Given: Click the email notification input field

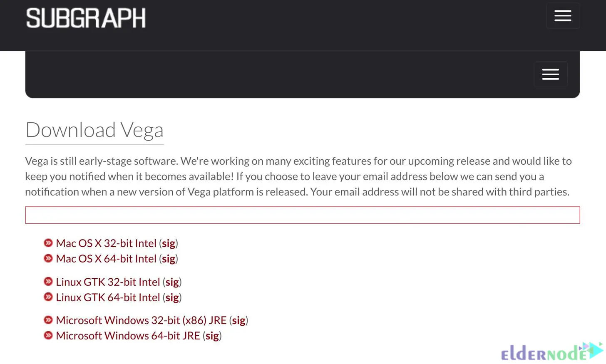Looking at the screenshot, I should coord(303,215).
